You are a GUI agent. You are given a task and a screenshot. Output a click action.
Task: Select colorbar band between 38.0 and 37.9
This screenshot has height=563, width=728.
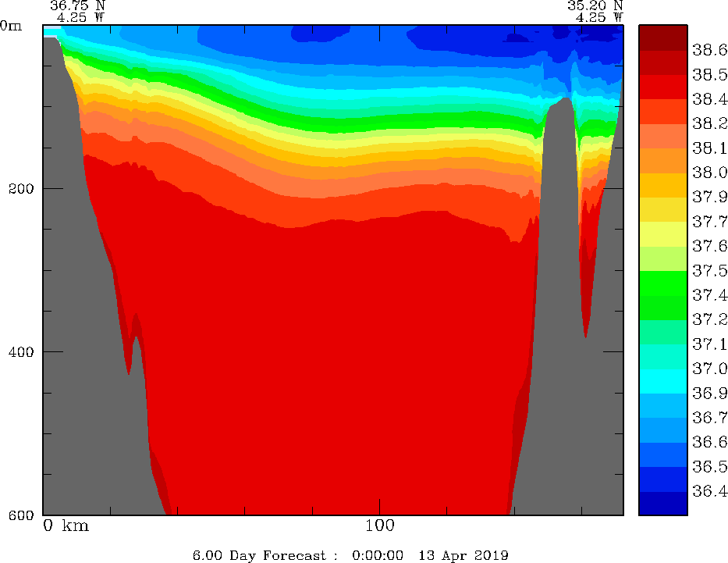(x=663, y=185)
